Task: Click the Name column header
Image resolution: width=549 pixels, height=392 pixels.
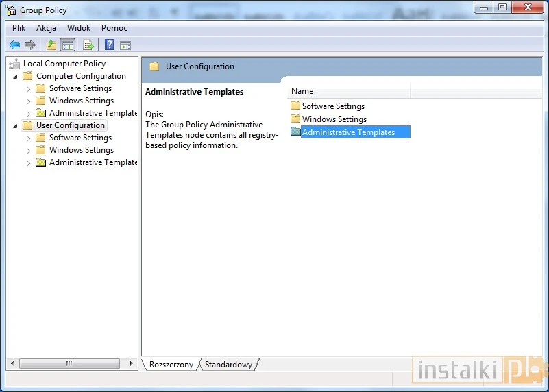Action: 348,91
